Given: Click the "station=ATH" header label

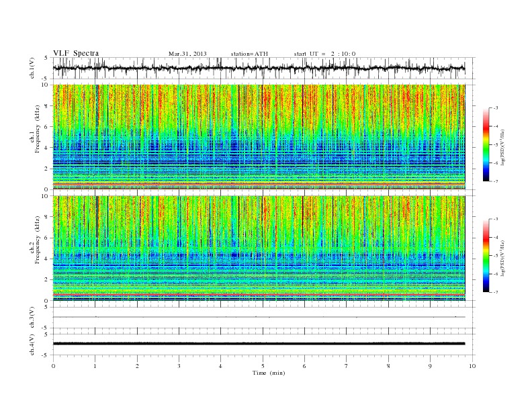Looking at the screenshot, I should tap(249, 54).
